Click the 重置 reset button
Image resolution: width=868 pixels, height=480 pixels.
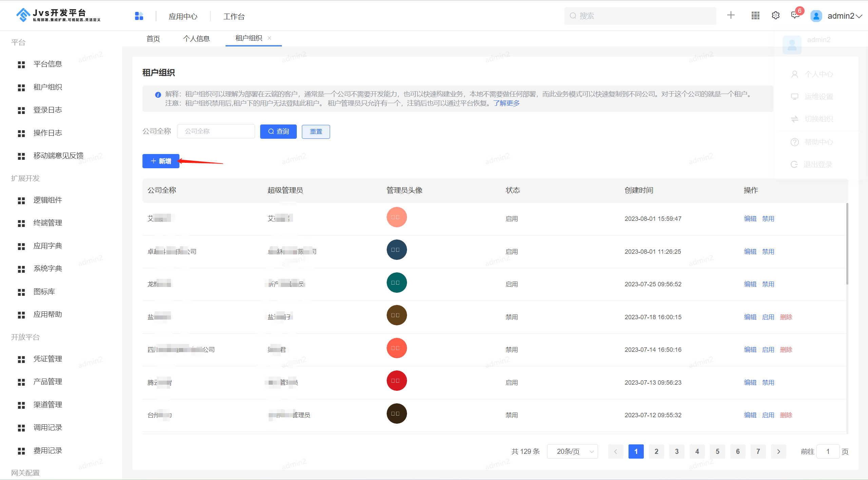316,132
